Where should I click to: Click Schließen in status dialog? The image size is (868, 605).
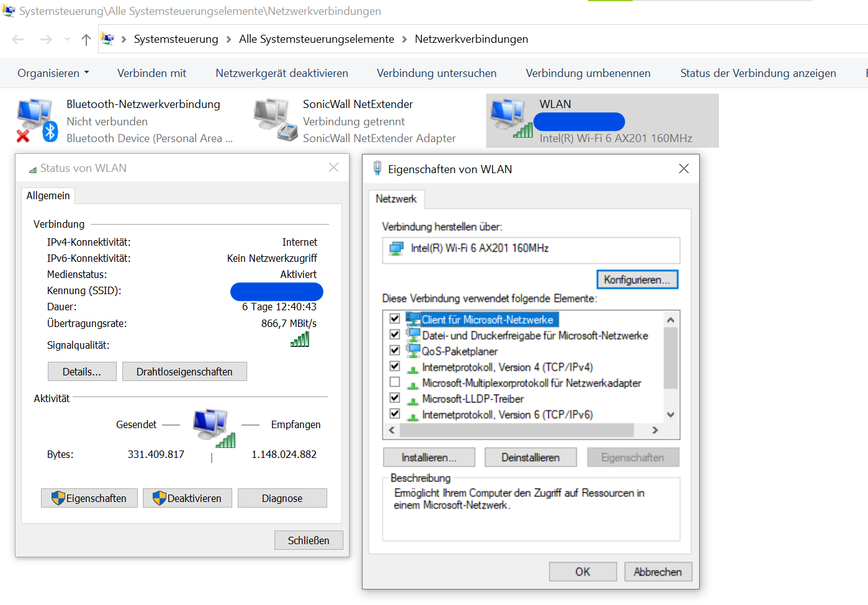coord(309,540)
